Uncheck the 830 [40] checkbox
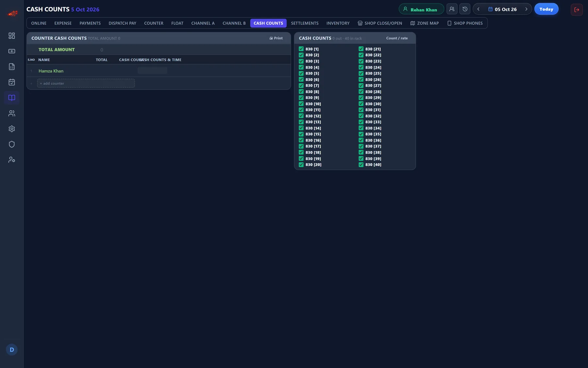The height and width of the screenshot is (368, 588). tap(361, 165)
